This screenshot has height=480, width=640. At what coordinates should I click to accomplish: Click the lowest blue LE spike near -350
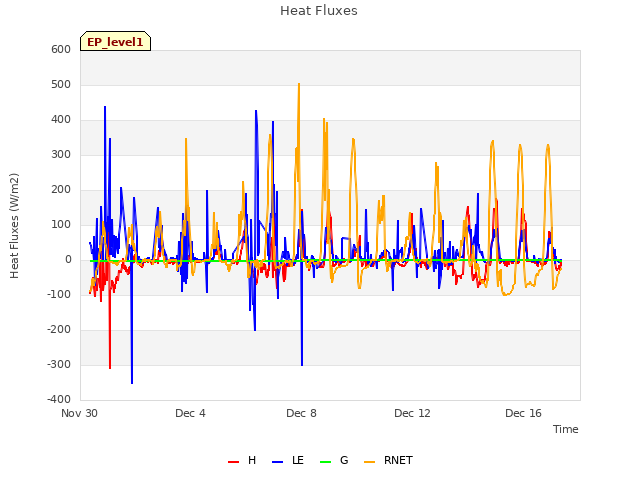coord(132,382)
